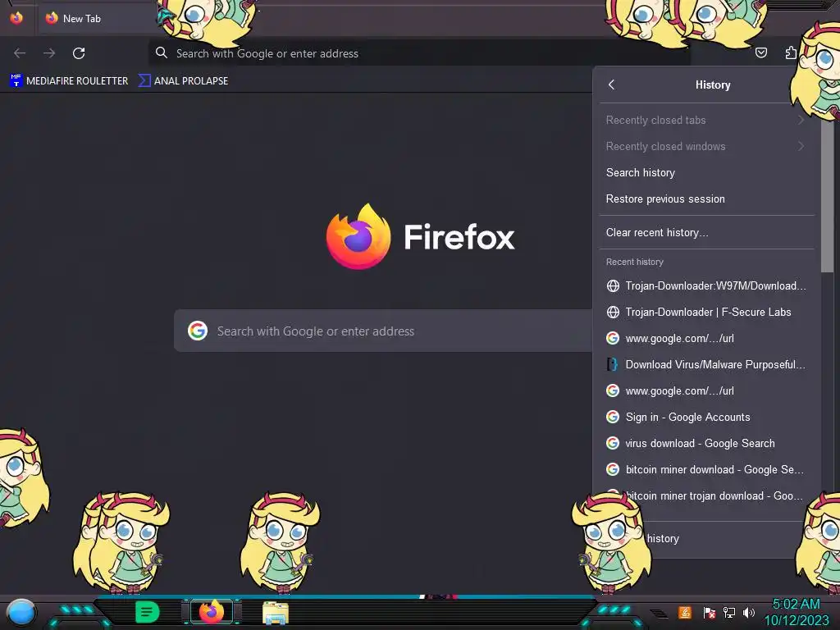Click the volume speaker icon in the tray
The height and width of the screenshot is (630, 840).
pos(749,612)
